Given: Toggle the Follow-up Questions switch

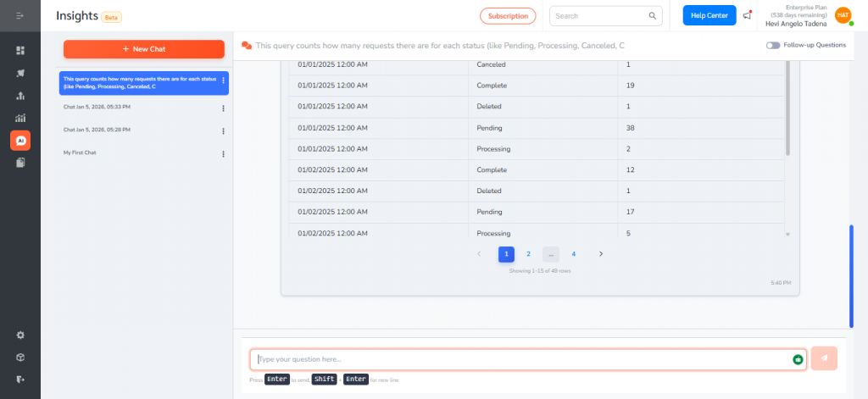Looking at the screenshot, I should pyautogui.click(x=772, y=45).
